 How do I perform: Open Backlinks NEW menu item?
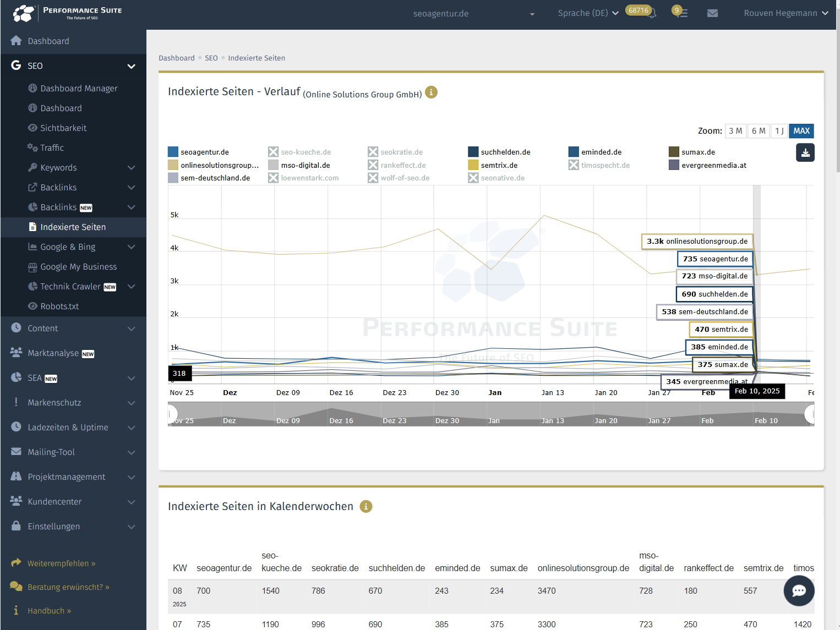(73, 207)
